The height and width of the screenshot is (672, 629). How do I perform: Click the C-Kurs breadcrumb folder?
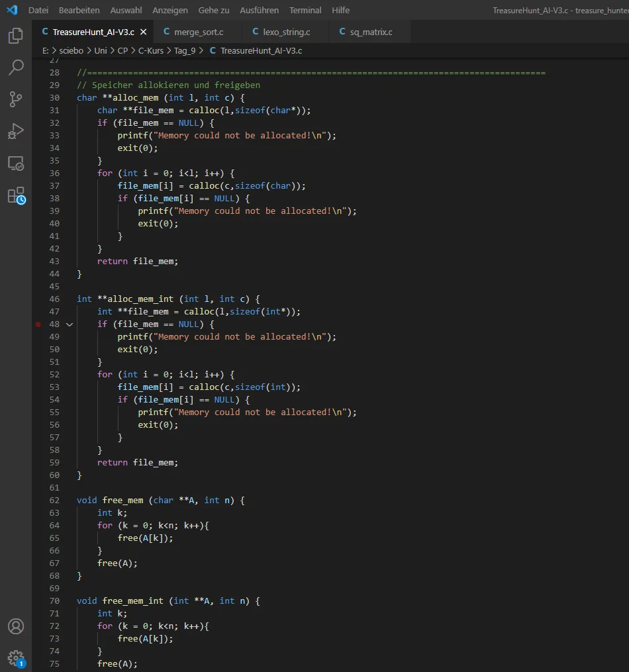coord(152,50)
